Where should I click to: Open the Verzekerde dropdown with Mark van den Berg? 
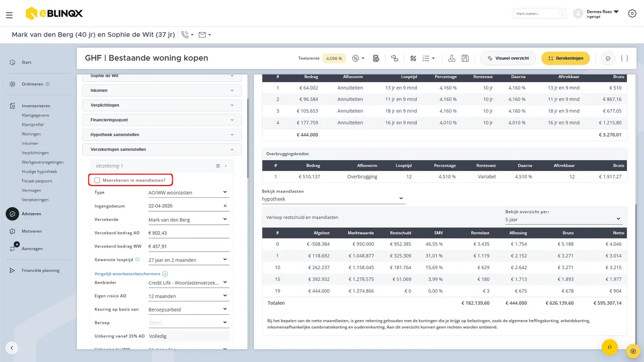click(x=188, y=219)
